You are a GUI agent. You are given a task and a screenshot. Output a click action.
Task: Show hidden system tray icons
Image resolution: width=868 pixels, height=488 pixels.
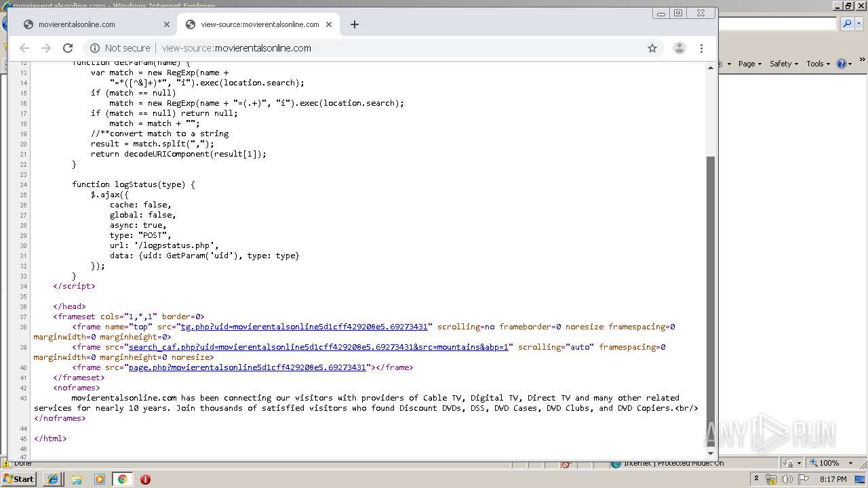pos(756,479)
